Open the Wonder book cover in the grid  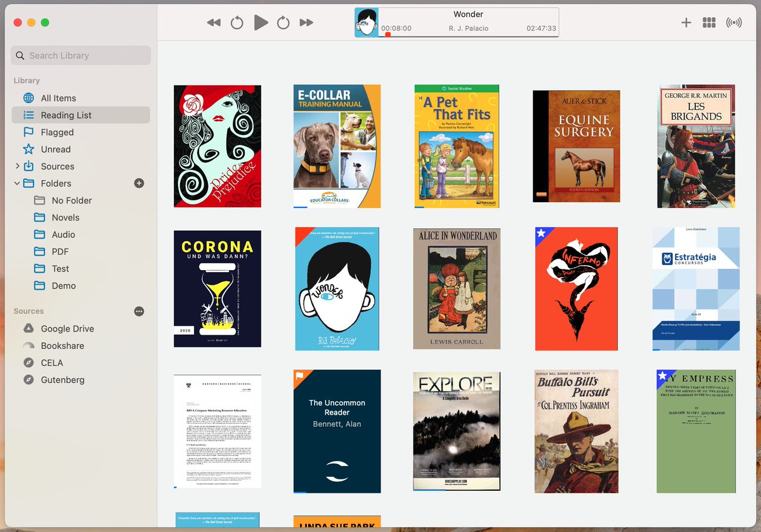pos(337,289)
